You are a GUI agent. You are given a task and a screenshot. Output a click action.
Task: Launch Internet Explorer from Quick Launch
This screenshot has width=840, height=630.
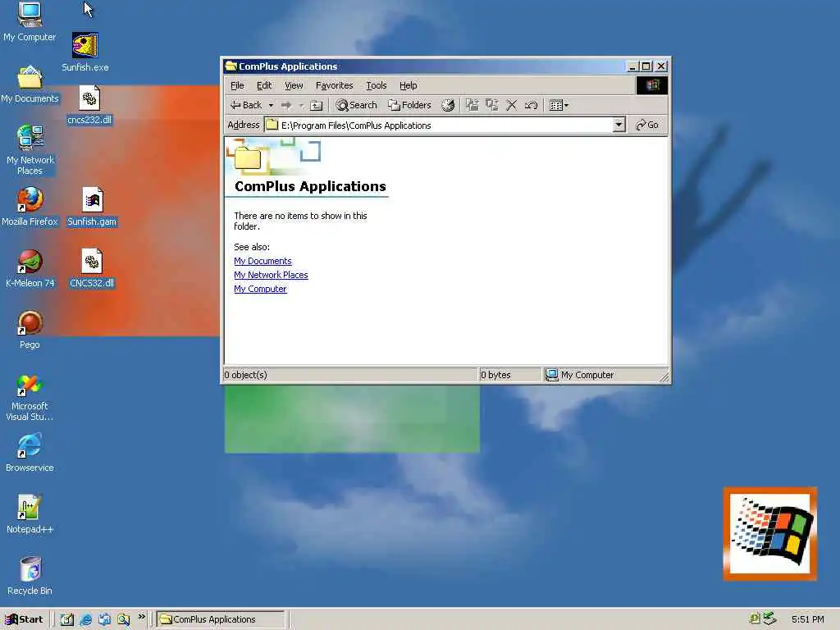point(85,619)
